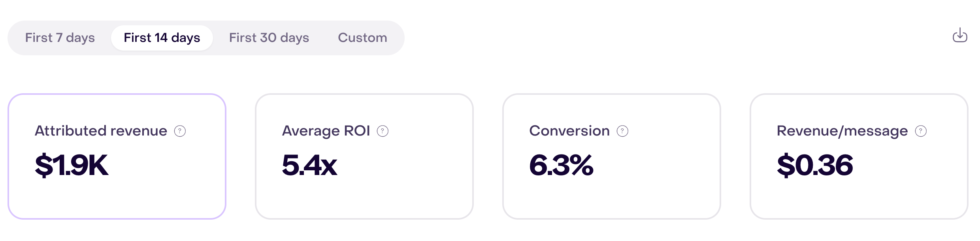Open the Average ROI help question icon
The image size is (980, 241).
(383, 131)
